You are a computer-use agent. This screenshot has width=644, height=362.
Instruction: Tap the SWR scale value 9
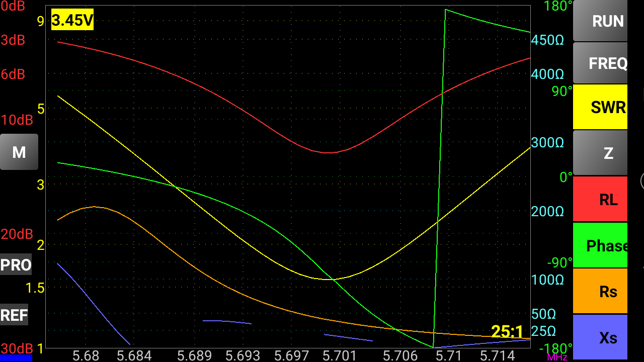[41, 21]
